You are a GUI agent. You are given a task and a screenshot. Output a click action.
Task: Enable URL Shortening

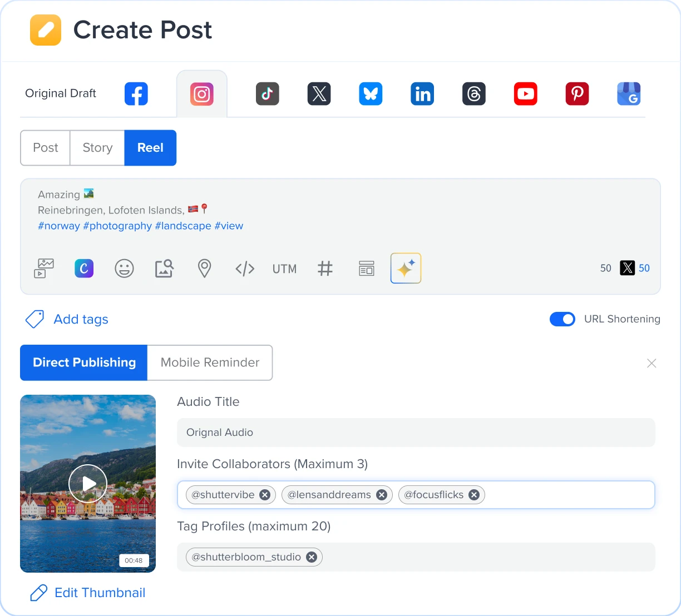tap(562, 319)
